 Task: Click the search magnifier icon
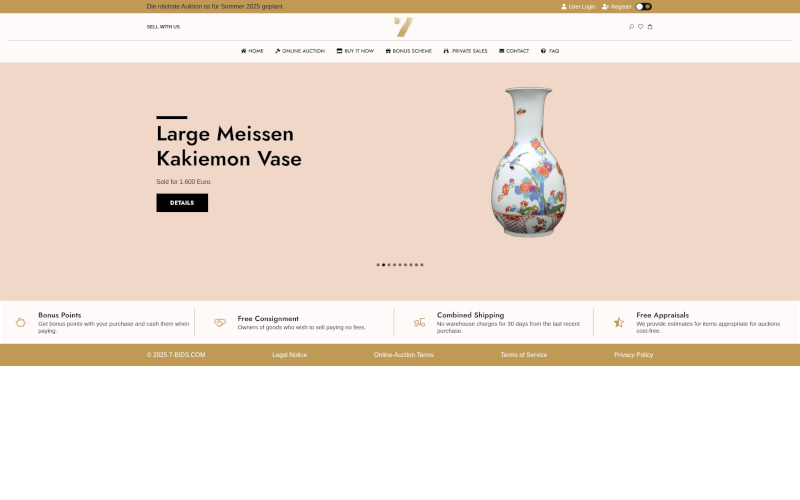pos(631,27)
